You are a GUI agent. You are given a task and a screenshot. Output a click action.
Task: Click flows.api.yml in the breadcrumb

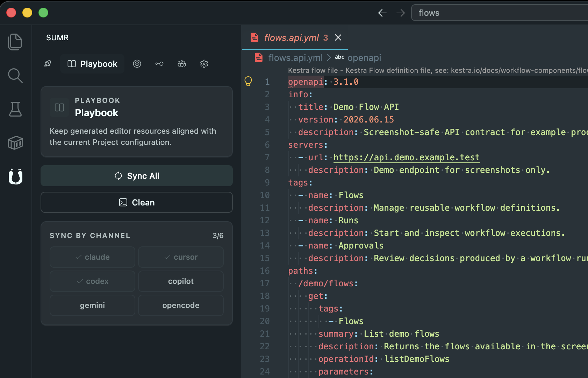click(x=295, y=57)
